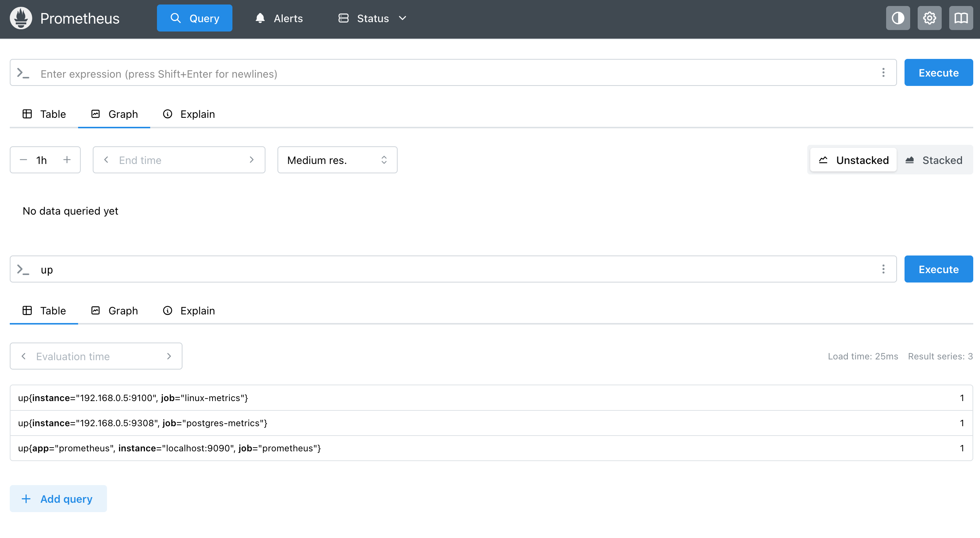This screenshot has width=980, height=538.
Task: Click the Add query button
Action: point(58,499)
